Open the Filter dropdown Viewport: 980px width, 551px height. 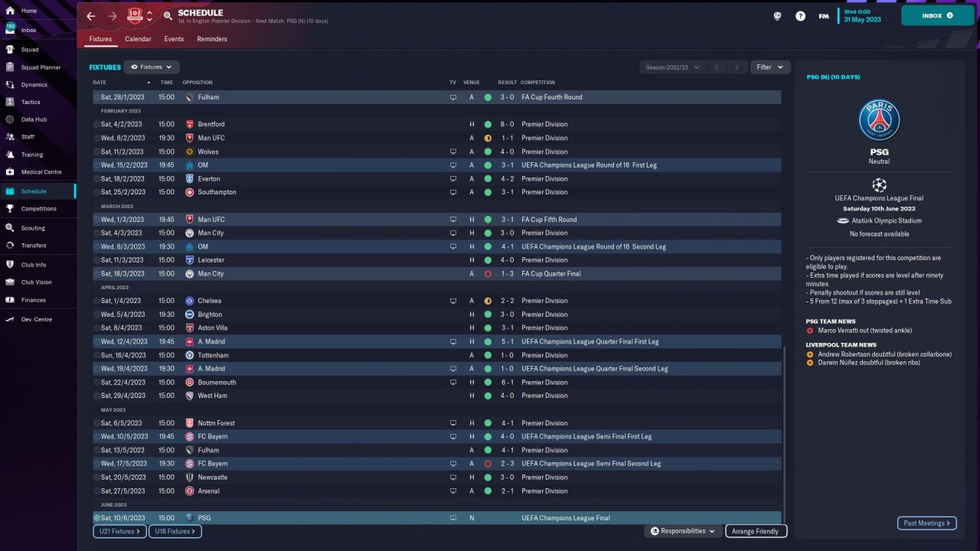point(770,67)
